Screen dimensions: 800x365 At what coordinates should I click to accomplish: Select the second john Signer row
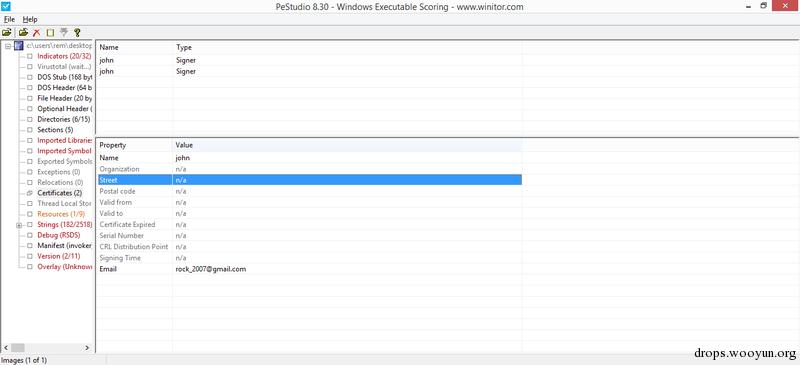point(309,71)
